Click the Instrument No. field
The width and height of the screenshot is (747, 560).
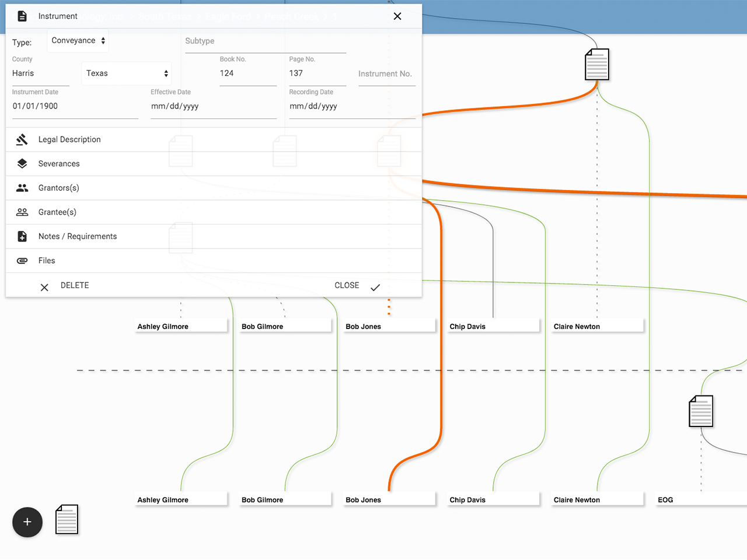click(x=387, y=74)
